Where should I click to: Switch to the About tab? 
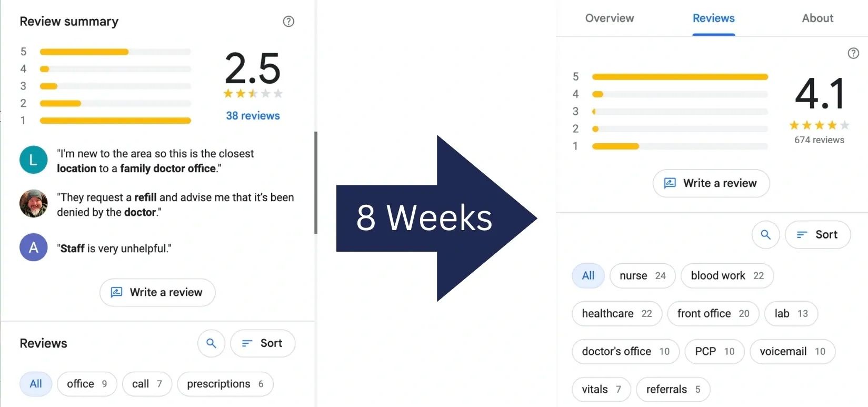[817, 18]
